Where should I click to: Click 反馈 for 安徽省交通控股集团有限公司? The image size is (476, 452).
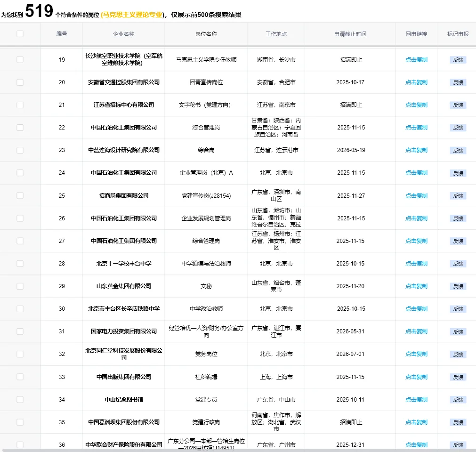pyautogui.click(x=458, y=82)
